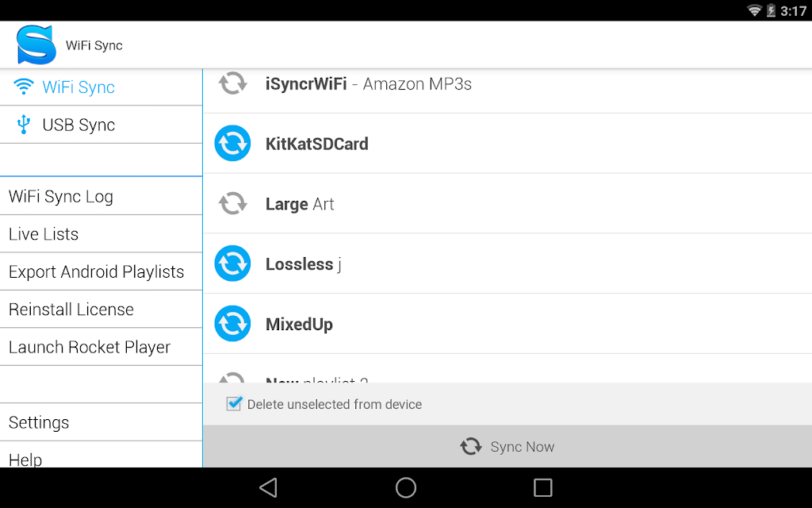Tap the Android home button
812x508 pixels.
click(x=405, y=487)
